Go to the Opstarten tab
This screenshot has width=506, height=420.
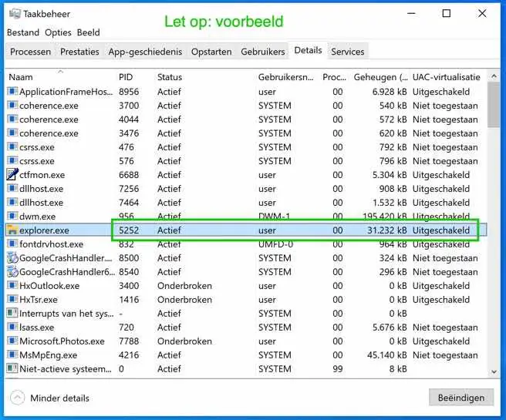(x=211, y=52)
